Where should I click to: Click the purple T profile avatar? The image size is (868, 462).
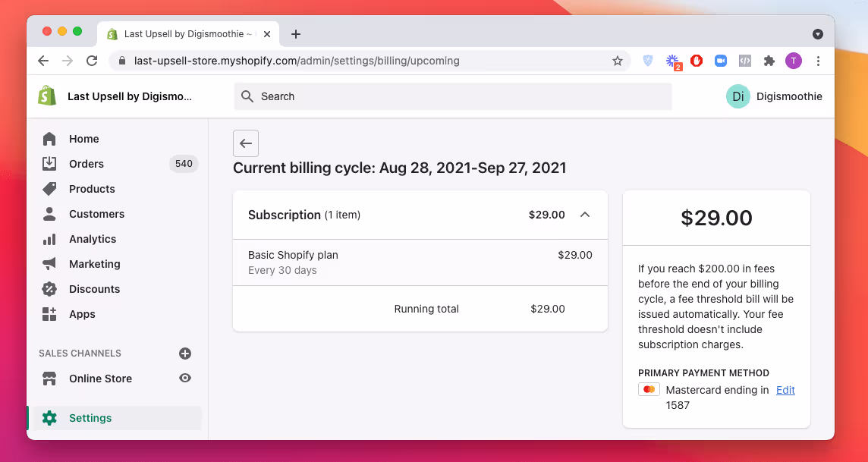coord(794,61)
